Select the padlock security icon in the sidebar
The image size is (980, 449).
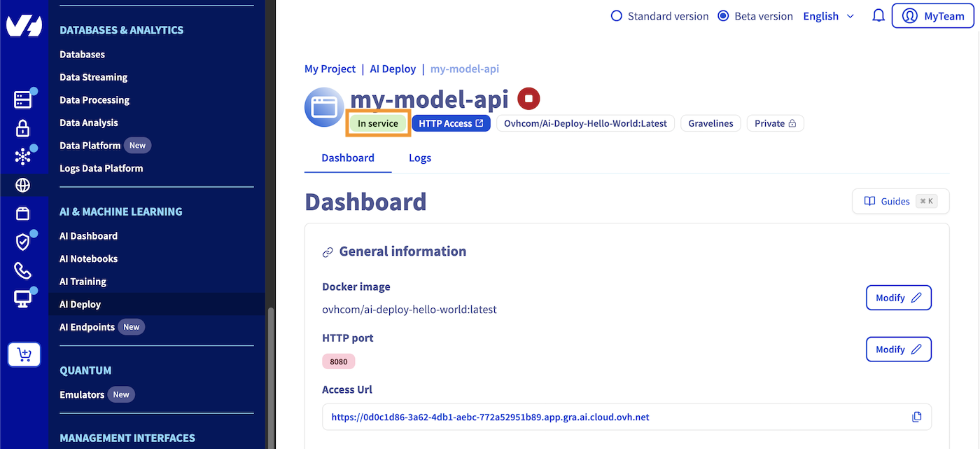tap(23, 127)
